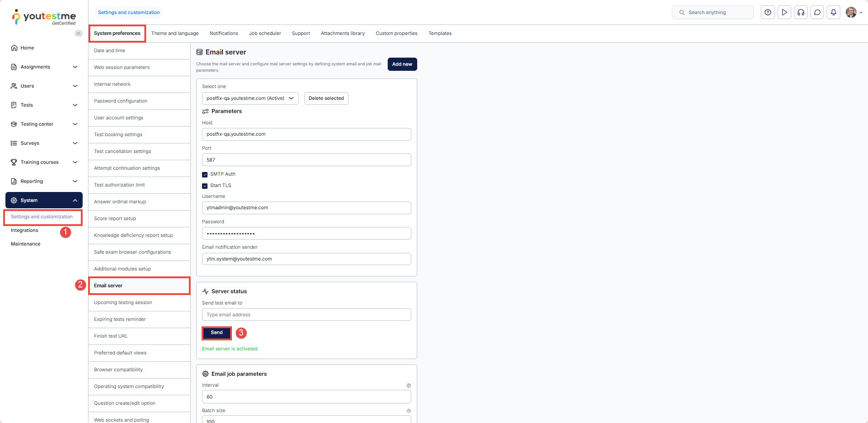Image resolution: width=868 pixels, height=423 pixels.
Task: Open the notifications bell icon
Action: point(833,13)
